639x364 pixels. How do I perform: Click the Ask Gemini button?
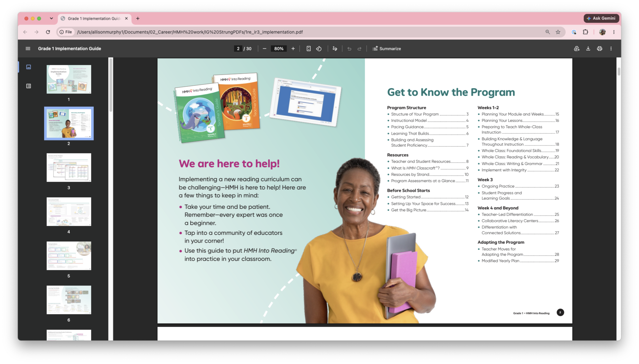click(601, 18)
